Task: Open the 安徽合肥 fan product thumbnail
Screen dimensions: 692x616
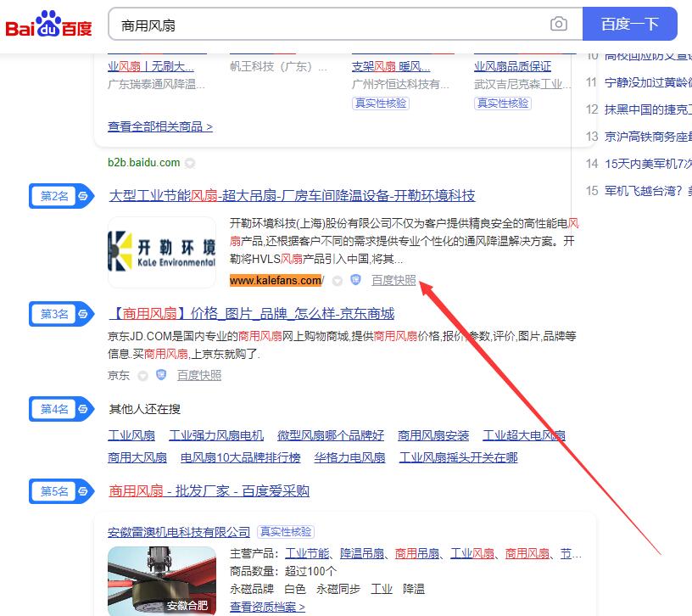Action: point(162,580)
